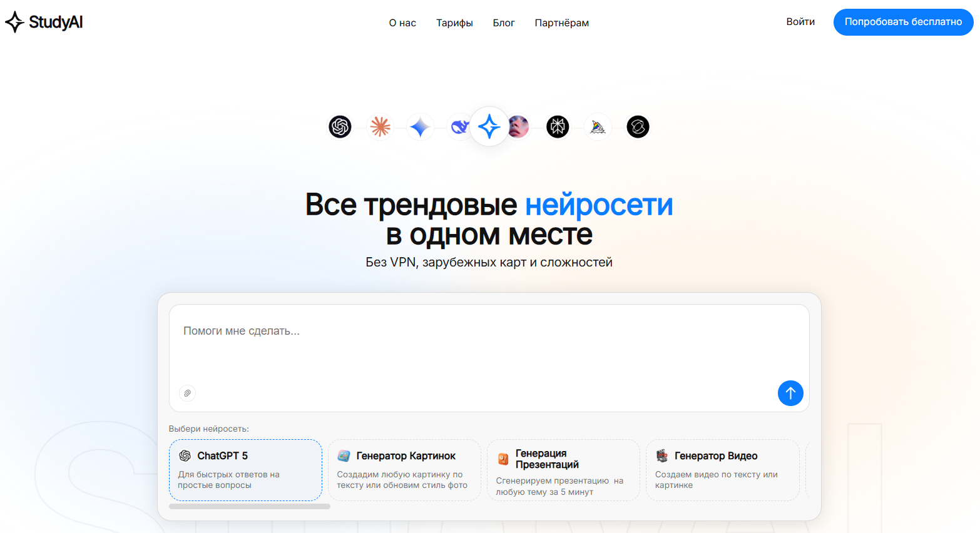The image size is (980, 533).
Task: Select the rainbow sailboat Midjourney icon
Action: click(x=598, y=126)
